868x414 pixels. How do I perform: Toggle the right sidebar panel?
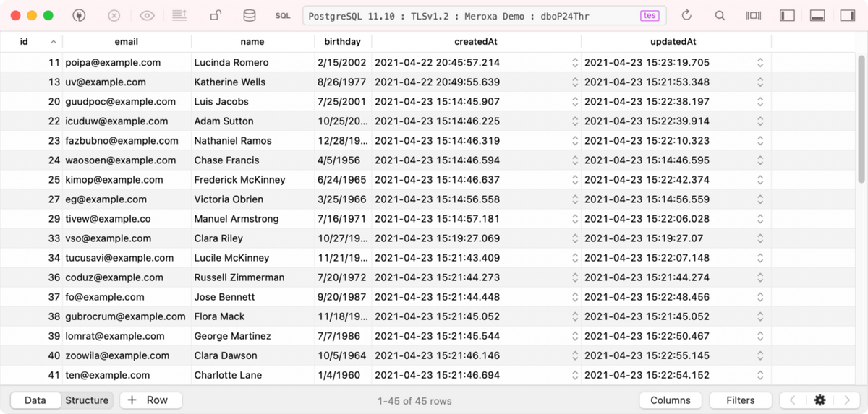pyautogui.click(x=847, y=15)
